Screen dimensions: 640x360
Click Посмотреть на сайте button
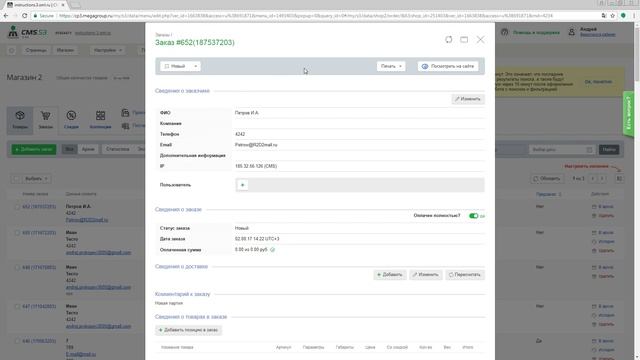(448, 66)
